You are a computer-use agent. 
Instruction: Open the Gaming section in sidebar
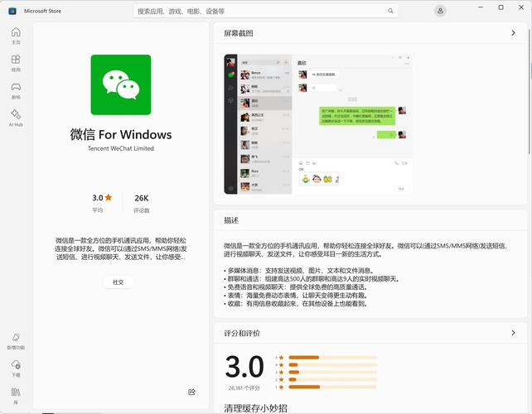click(x=16, y=90)
